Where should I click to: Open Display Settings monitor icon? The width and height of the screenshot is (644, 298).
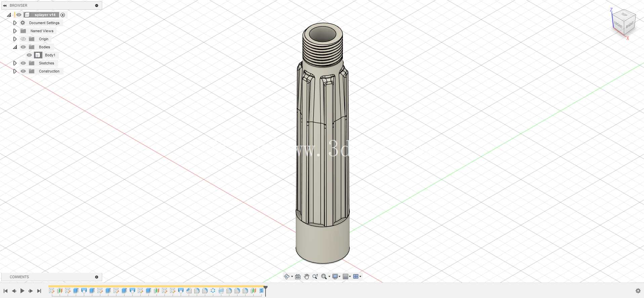[x=335, y=277]
